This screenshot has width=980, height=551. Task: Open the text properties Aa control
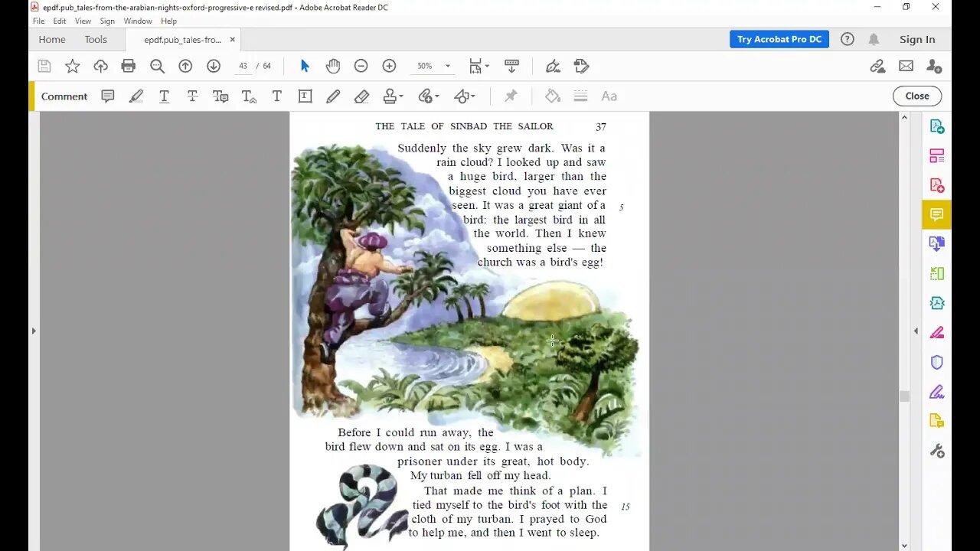(x=609, y=96)
